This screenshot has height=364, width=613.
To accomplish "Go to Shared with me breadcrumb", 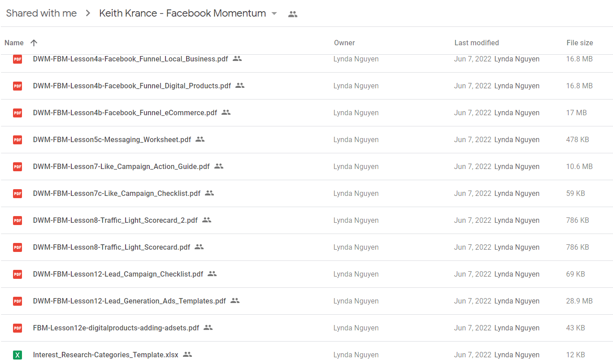I will coord(41,13).
